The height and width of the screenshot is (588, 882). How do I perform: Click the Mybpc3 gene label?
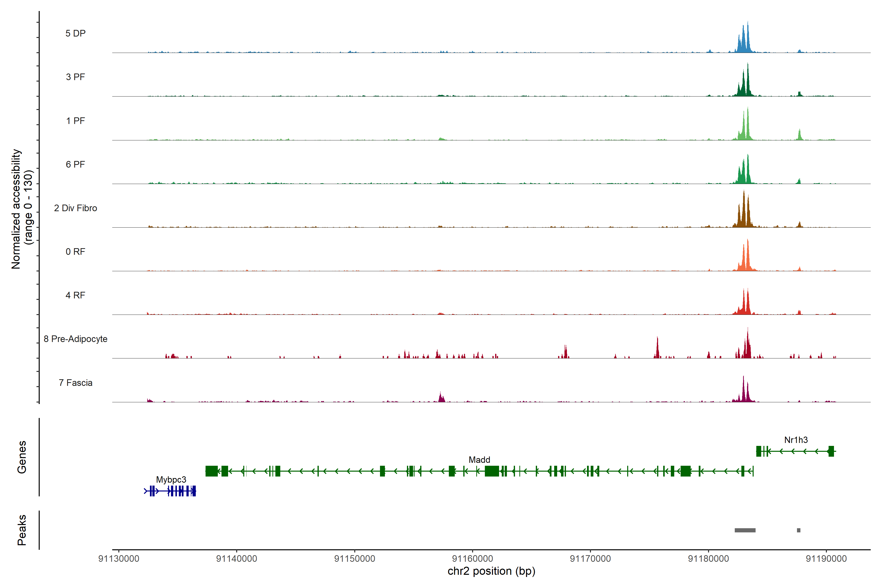(x=171, y=480)
